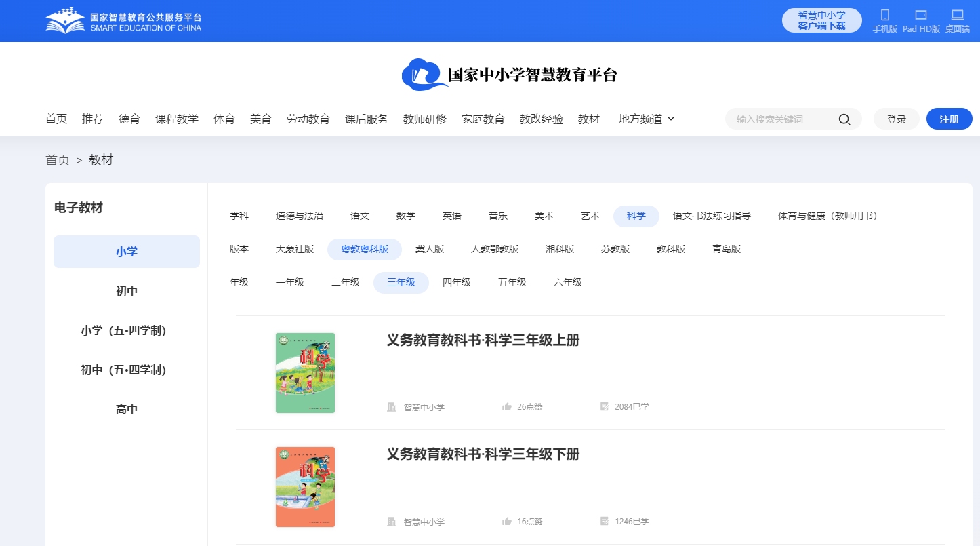Click the 桌面端 desktop client icon
The height and width of the screenshot is (546, 980).
point(958,16)
